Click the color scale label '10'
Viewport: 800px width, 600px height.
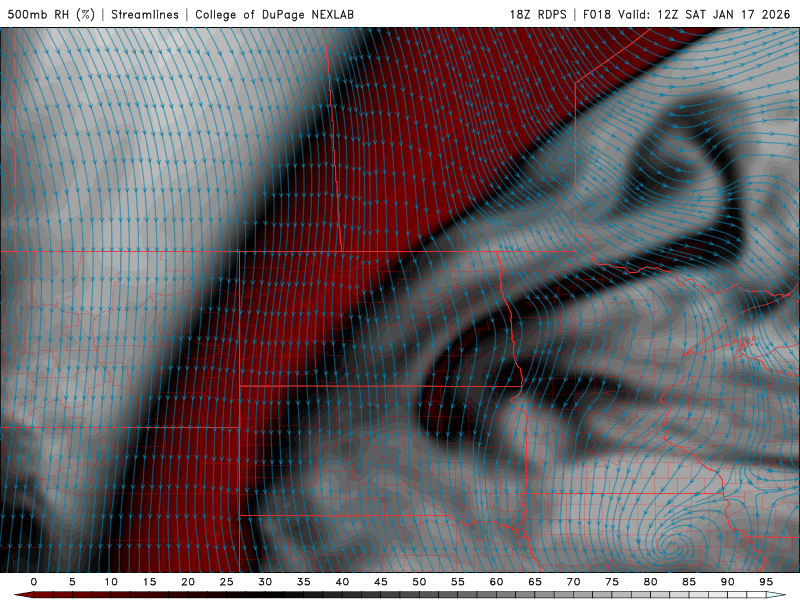[x=111, y=582]
